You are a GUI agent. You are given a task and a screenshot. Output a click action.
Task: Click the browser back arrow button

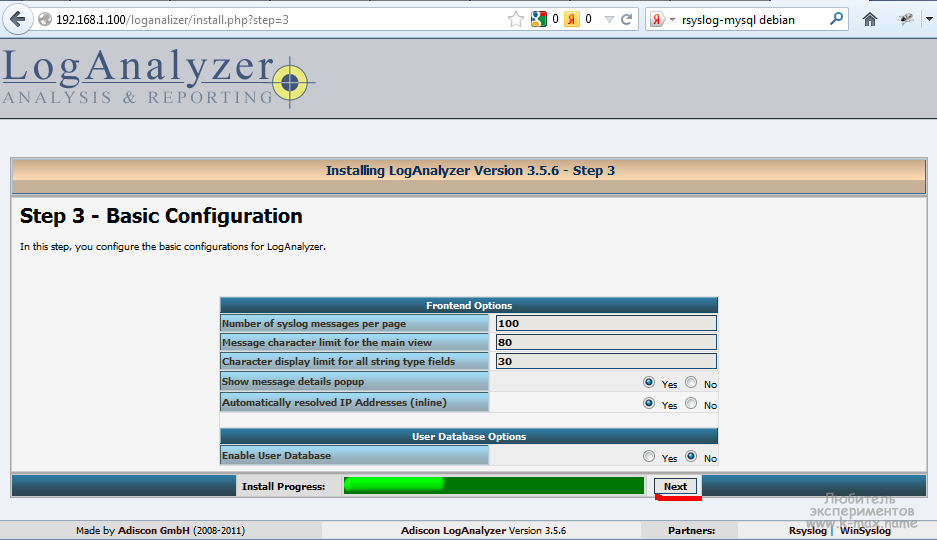click(17, 20)
